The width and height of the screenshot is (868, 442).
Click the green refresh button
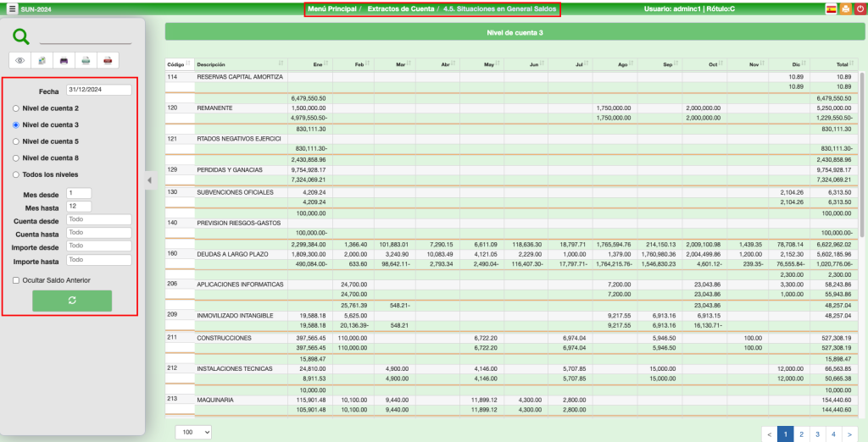(72, 301)
